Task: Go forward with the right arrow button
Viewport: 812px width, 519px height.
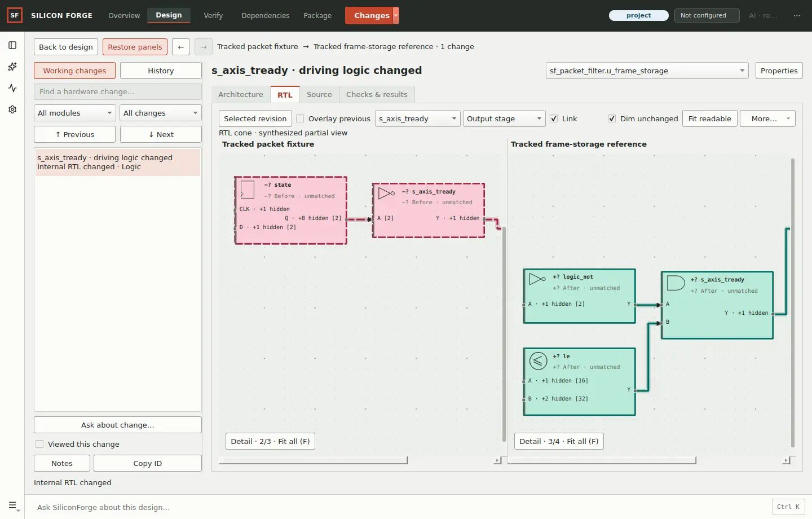Action: [204, 47]
